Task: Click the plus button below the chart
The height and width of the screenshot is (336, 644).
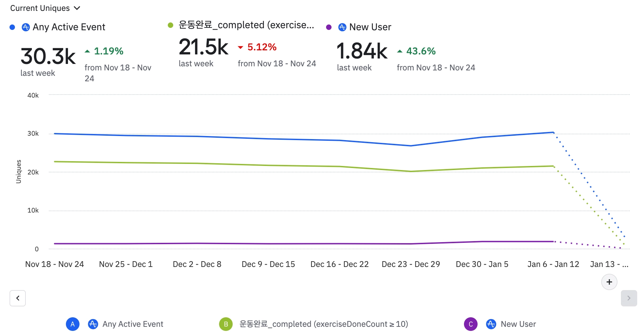Action: point(609,282)
